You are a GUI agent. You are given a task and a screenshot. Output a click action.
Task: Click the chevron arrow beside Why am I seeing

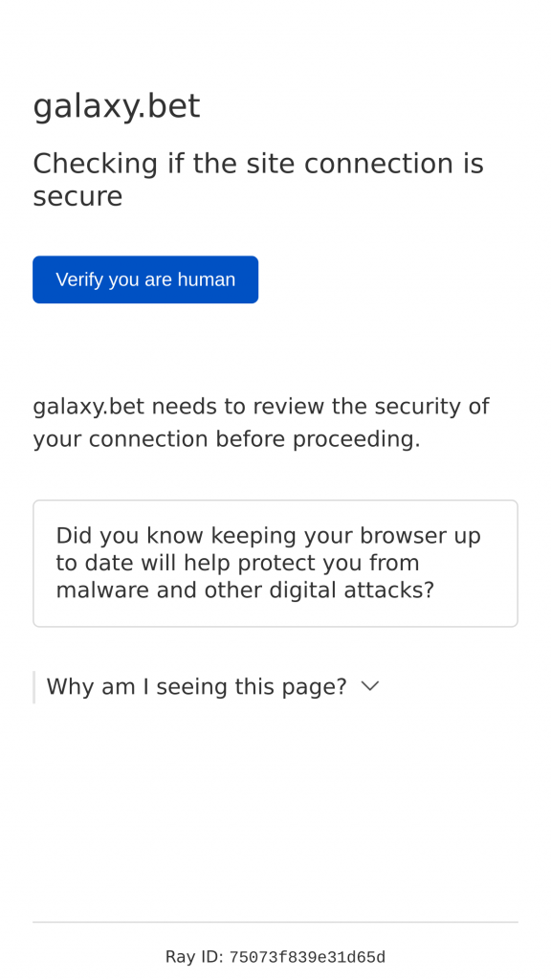370,686
